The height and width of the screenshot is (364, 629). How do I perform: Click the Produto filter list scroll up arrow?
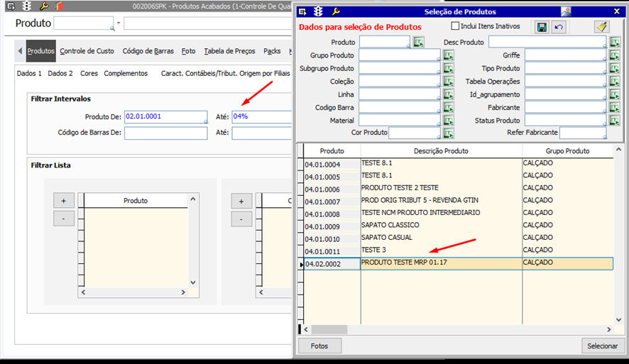193,199
